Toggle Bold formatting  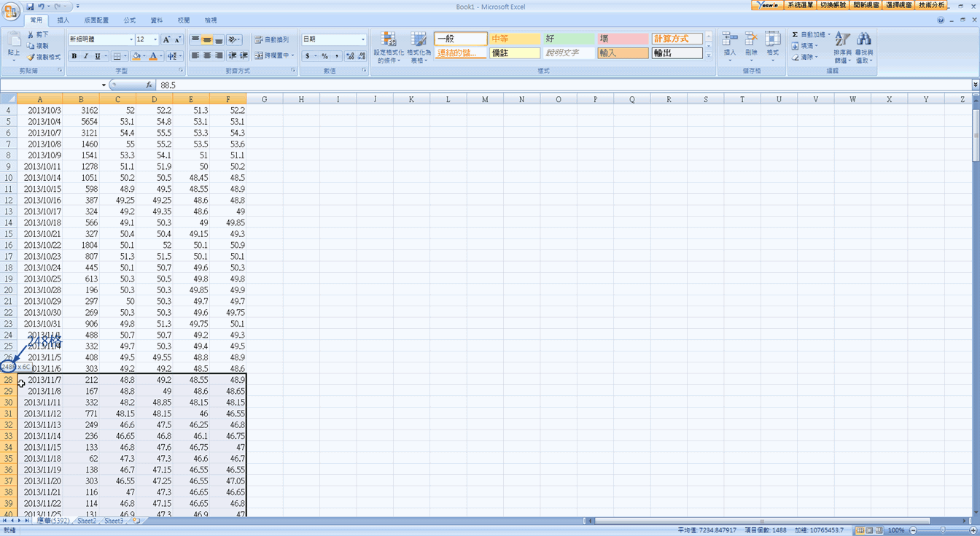74,56
